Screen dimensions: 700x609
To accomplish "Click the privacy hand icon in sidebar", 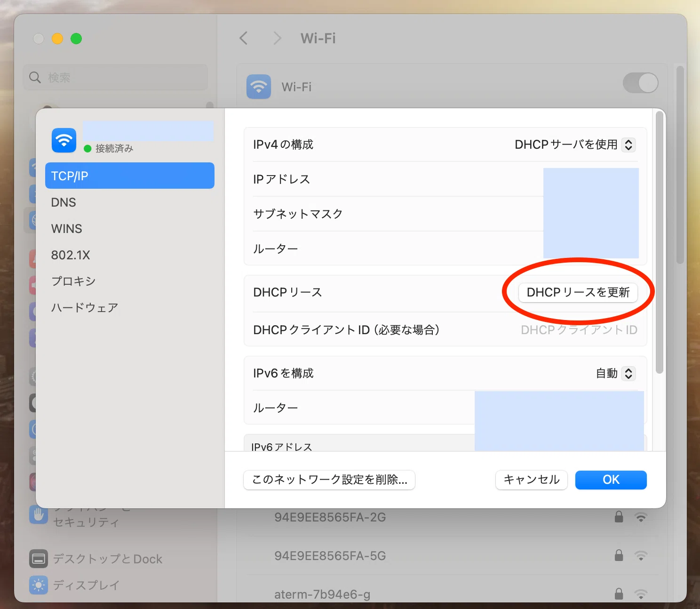I will point(39,515).
